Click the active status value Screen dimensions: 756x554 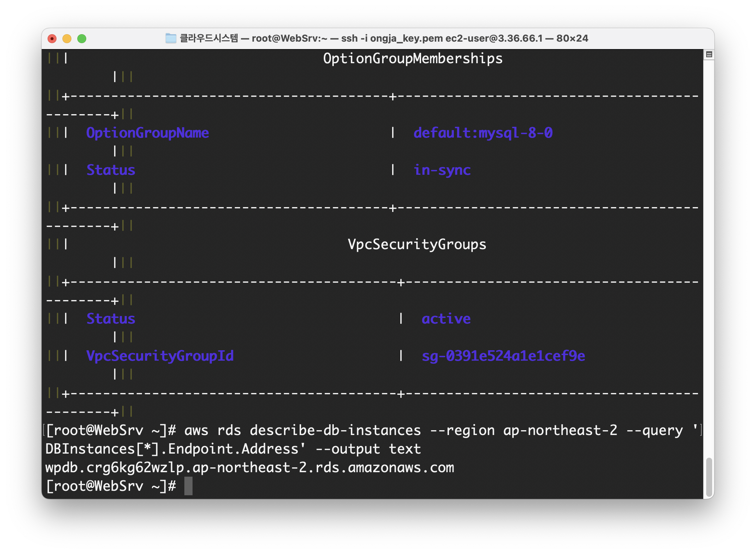click(x=446, y=319)
